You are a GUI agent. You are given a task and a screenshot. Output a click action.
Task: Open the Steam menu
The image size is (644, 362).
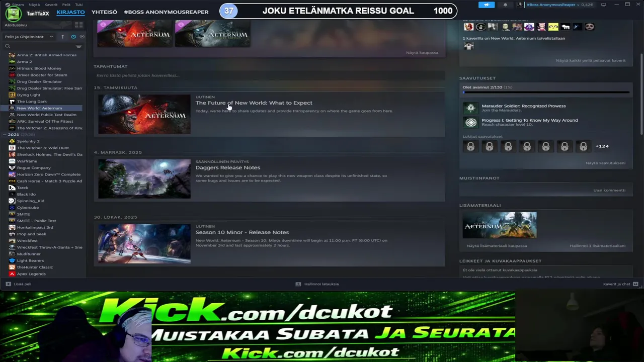tap(18, 5)
